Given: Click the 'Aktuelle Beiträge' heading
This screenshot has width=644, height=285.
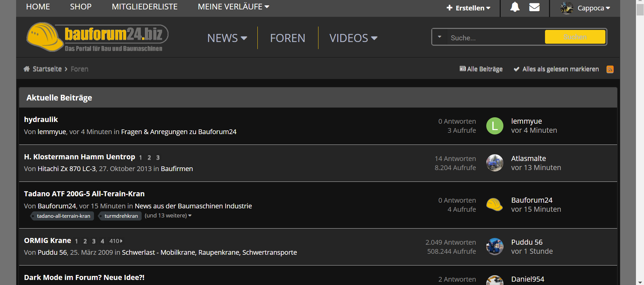Looking at the screenshot, I should tap(59, 98).
